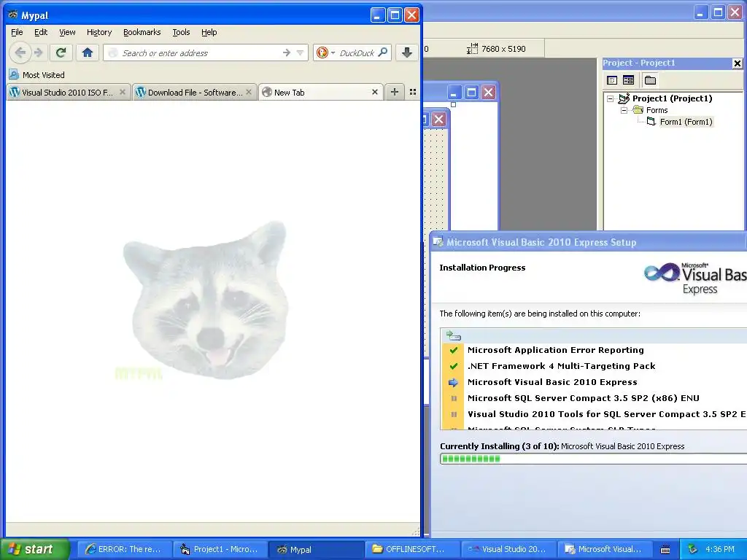The image size is (747, 560).
Task: Open the Bookmarks menu
Action: [x=142, y=32]
